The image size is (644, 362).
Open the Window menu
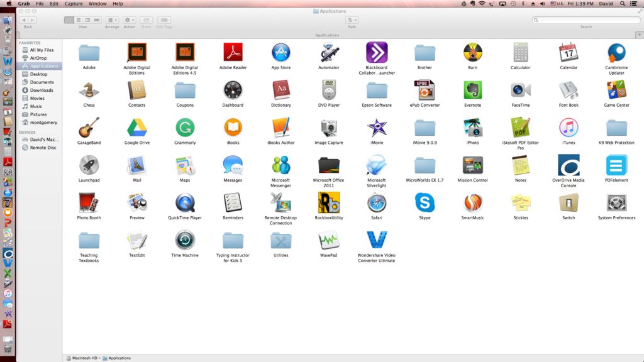97,4
